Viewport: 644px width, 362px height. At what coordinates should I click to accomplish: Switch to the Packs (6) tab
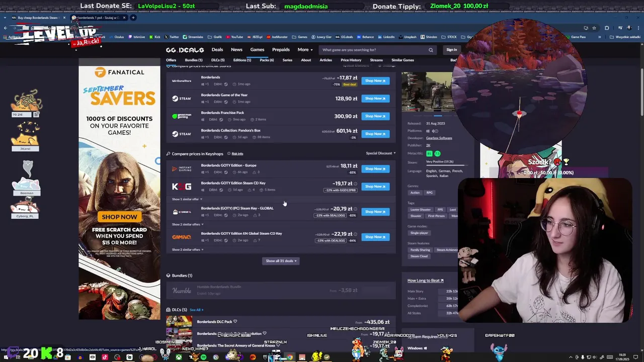[x=267, y=60]
